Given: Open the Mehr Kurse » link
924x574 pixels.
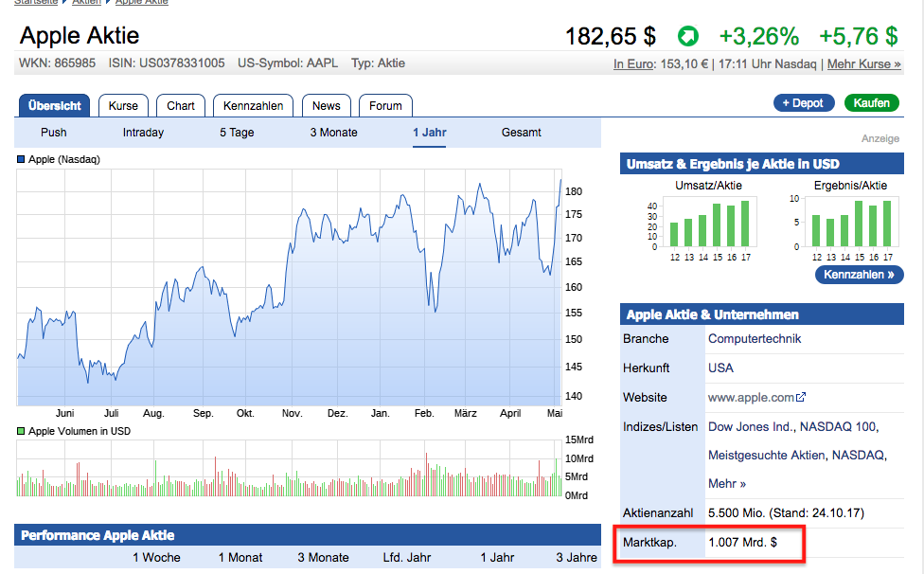Looking at the screenshot, I should pyautogui.click(x=864, y=63).
